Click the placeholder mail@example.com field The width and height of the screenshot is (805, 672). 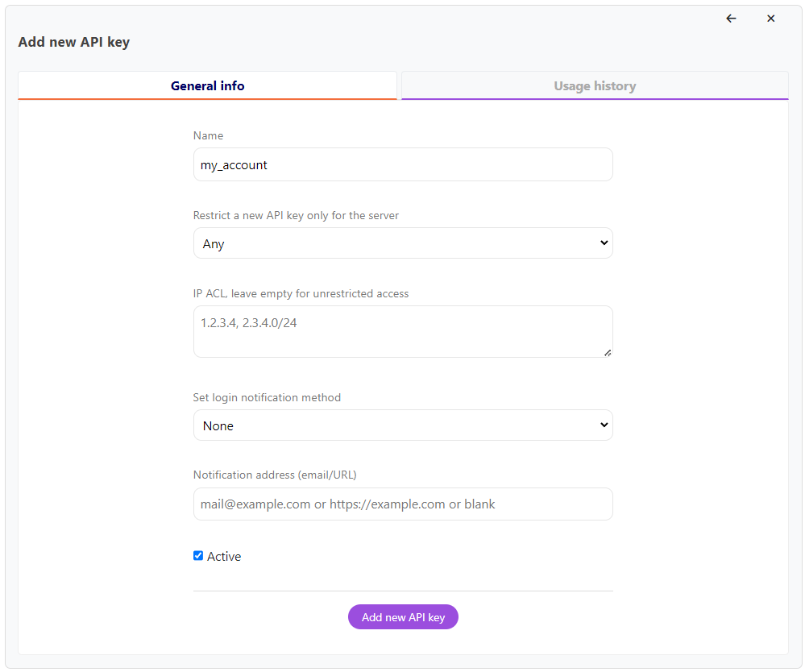point(403,504)
